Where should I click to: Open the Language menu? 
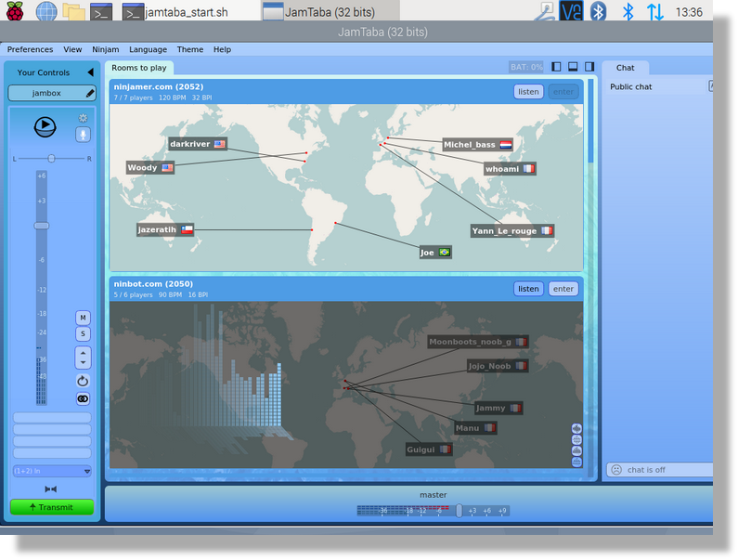(x=148, y=49)
